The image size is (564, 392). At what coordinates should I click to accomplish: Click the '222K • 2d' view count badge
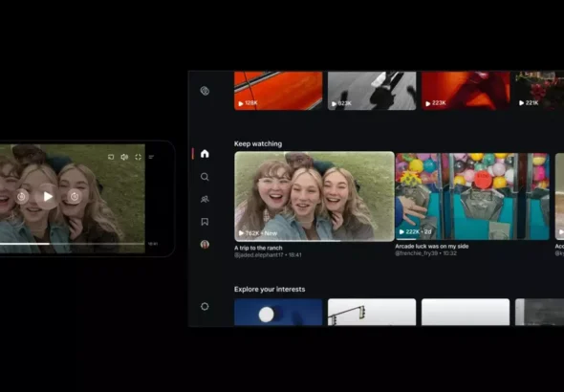415,231
